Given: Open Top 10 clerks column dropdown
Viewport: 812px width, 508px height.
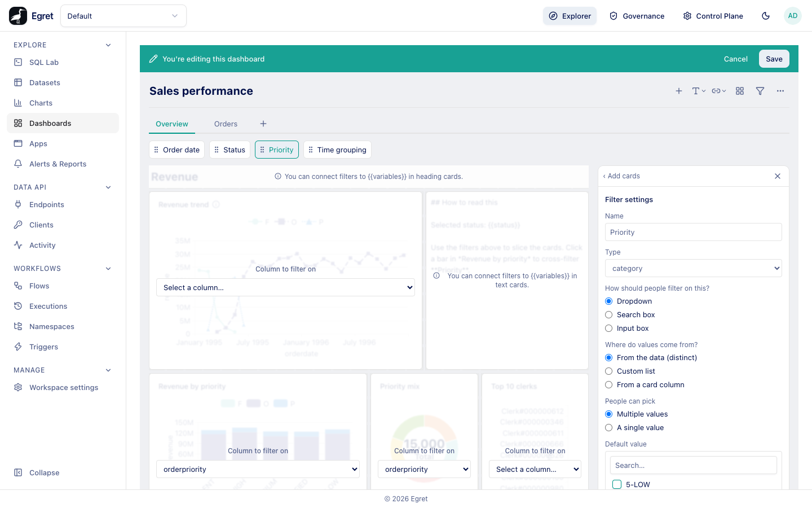Looking at the screenshot, I should [535, 469].
